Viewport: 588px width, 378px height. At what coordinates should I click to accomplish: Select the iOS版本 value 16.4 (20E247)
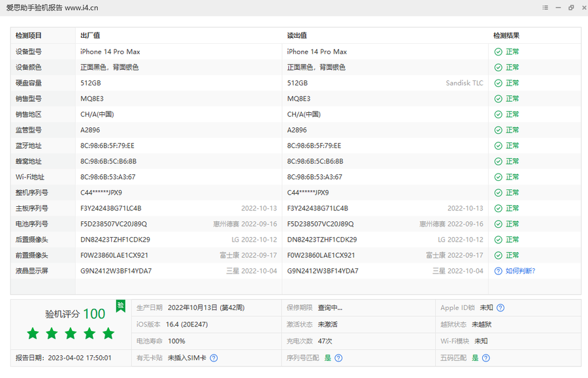pos(187,324)
